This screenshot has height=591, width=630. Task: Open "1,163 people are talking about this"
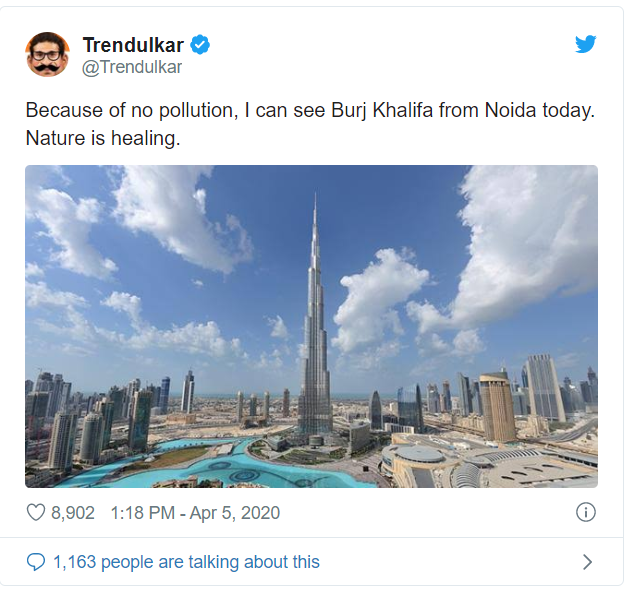click(x=186, y=562)
